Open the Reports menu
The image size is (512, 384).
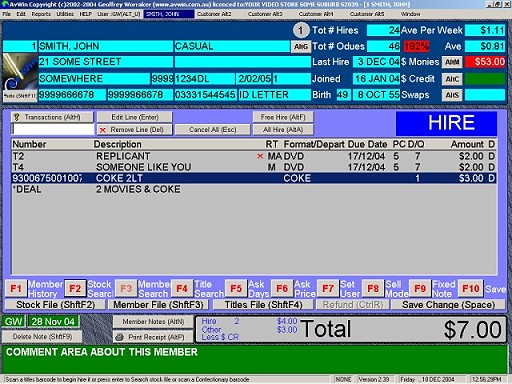coord(41,14)
